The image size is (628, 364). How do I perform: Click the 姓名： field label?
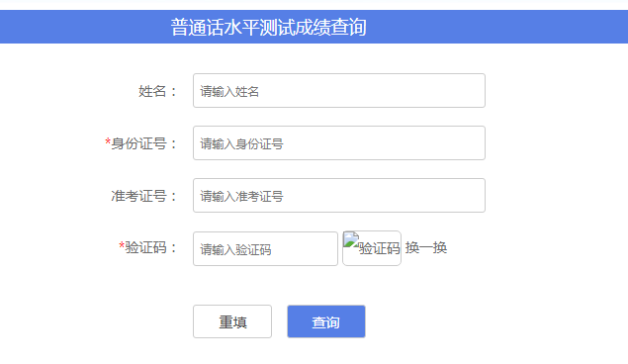pyautogui.click(x=158, y=91)
